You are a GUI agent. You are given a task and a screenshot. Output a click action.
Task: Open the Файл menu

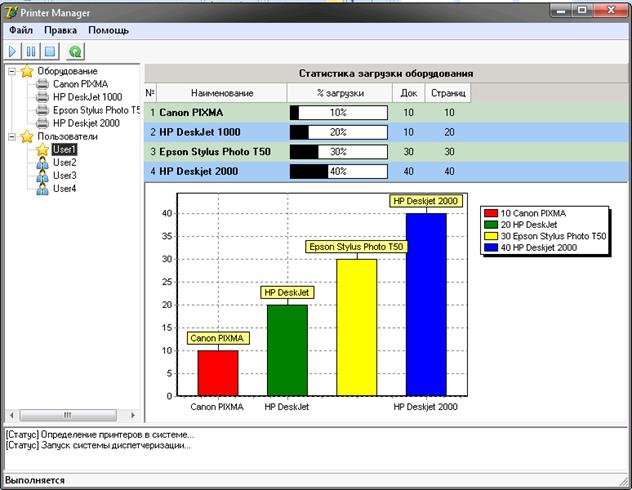click(x=21, y=30)
